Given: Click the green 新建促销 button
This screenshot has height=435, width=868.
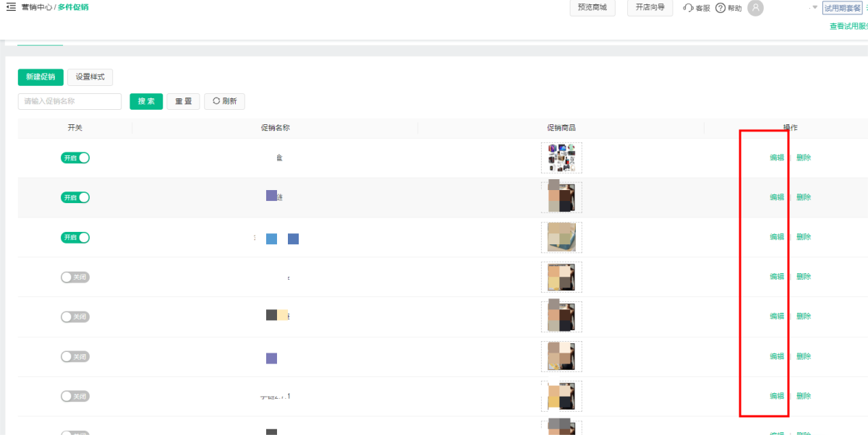Looking at the screenshot, I should pos(41,77).
